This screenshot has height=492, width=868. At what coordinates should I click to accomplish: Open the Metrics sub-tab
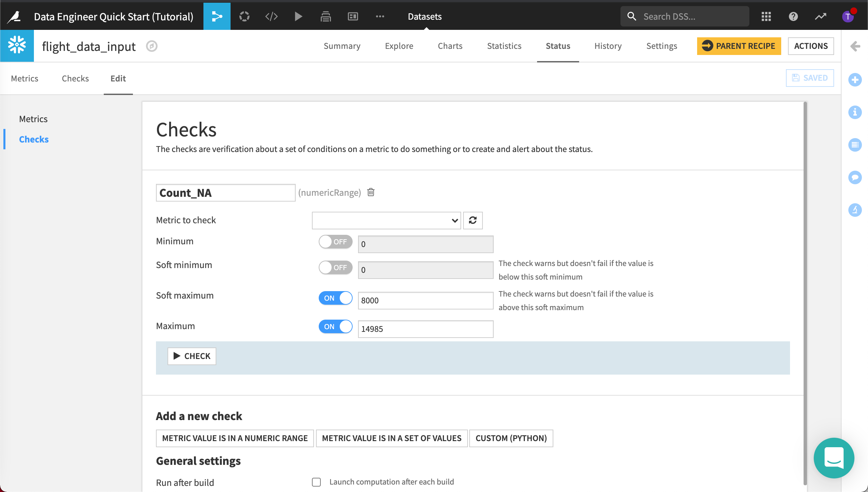pos(24,78)
